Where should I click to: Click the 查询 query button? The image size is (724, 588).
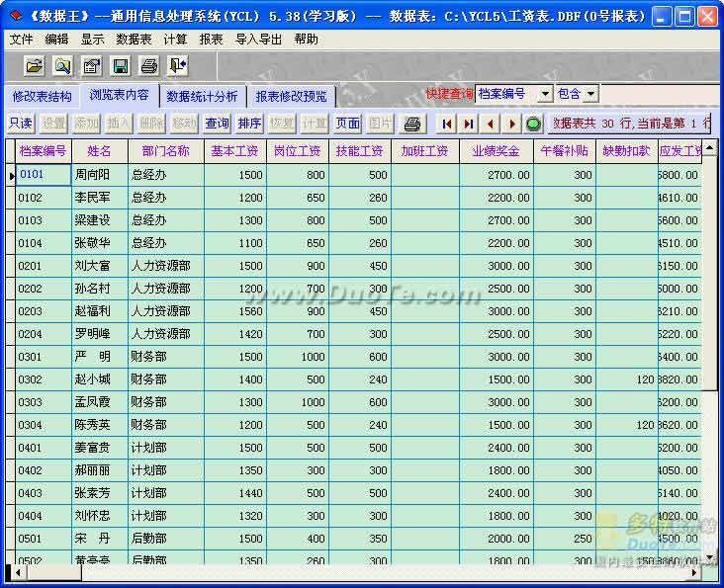218,124
